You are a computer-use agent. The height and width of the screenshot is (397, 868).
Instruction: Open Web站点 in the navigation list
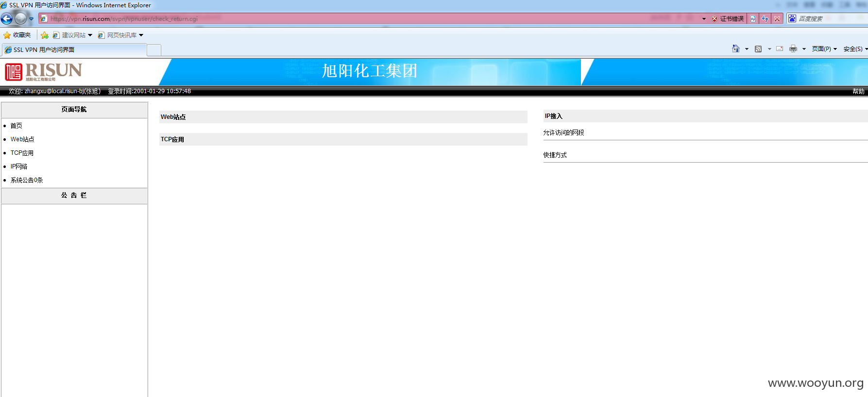coord(22,139)
